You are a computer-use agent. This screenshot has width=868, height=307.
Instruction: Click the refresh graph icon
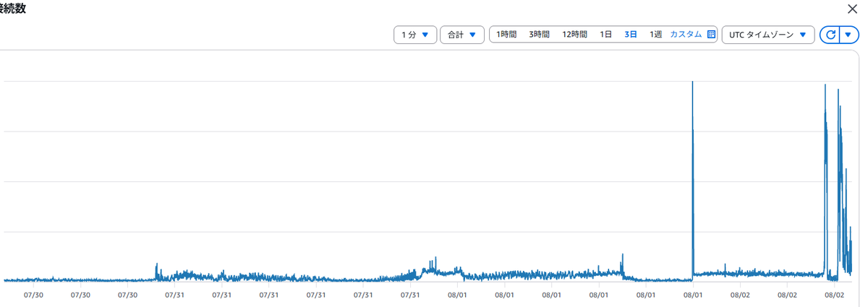(830, 35)
